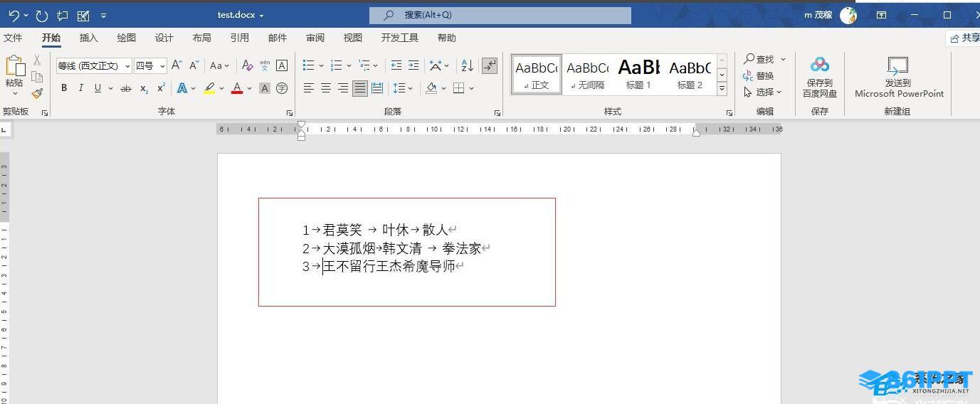Increase font size with the A^ icon
The width and height of the screenshot is (980, 404).
click(176, 65)
